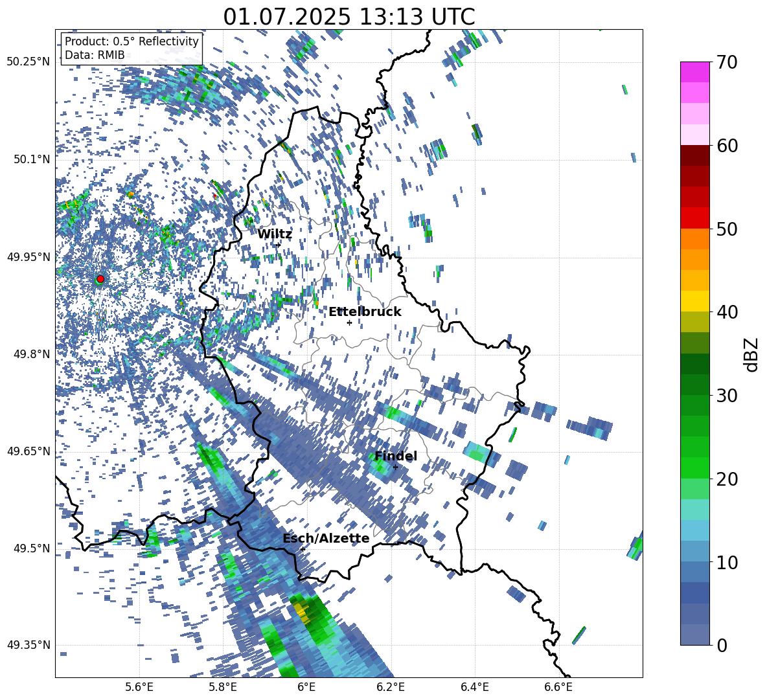Image resolution: width=767 pixels, height=700 pixels.
Task: Click the Esch/Alzette cross marker
Action: point(303,549)
